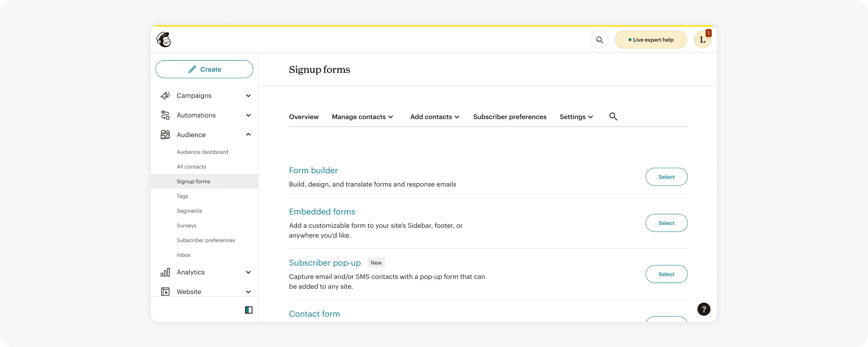Open global search magnifier in header
This screenshot has height=347, width=868.
point(599,40)
